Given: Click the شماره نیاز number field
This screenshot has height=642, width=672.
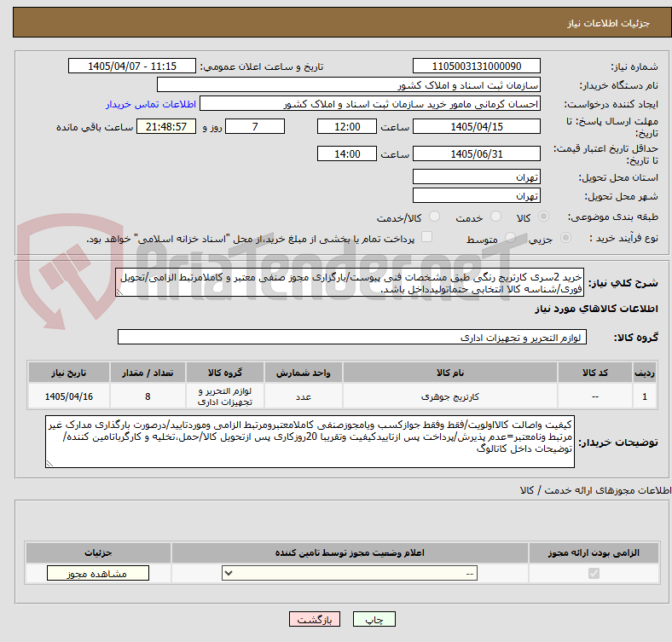Looking at the screenshot, I should (476, 66).
